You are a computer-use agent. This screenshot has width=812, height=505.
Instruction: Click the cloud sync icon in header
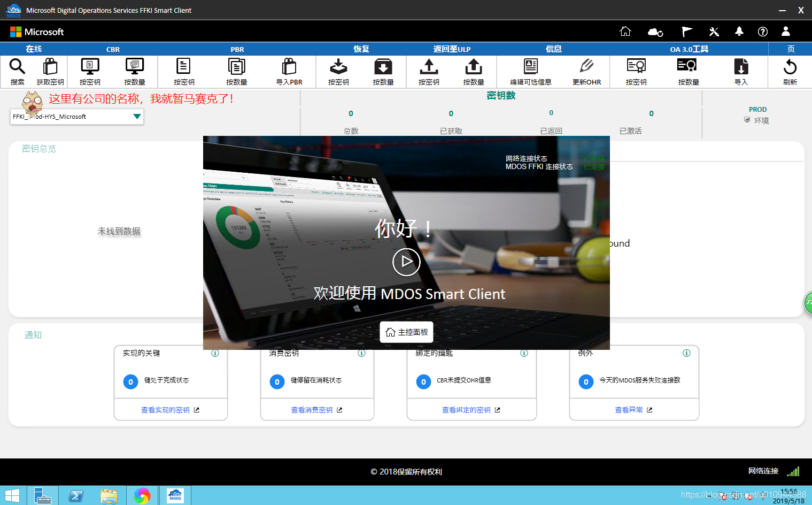[x=655, y=32]
